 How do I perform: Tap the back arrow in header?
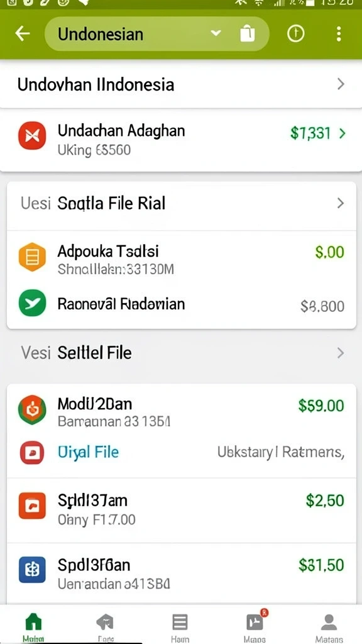coord(23,34)
